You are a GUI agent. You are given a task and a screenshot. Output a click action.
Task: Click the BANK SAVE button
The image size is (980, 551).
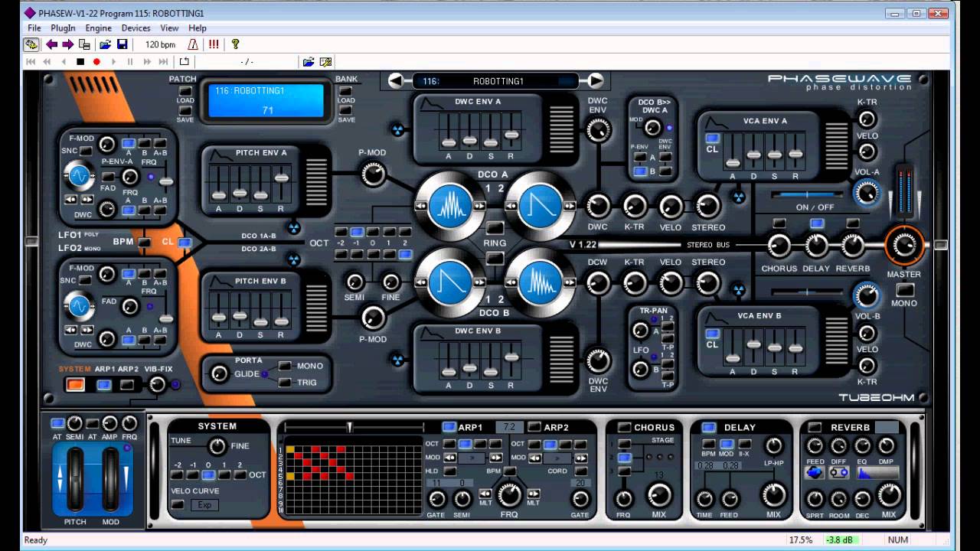click(x=346, y=110)
